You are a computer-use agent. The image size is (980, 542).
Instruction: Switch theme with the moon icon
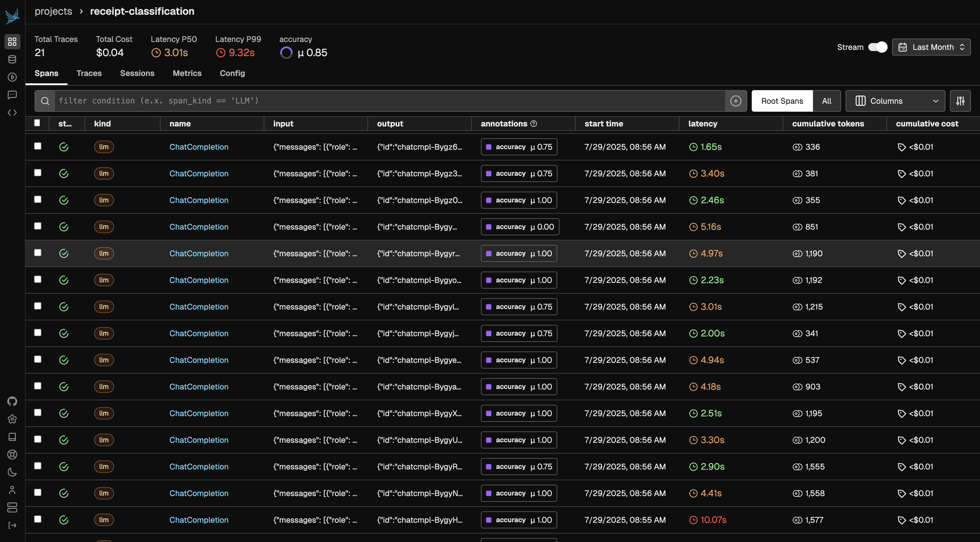tap(12, 472)
